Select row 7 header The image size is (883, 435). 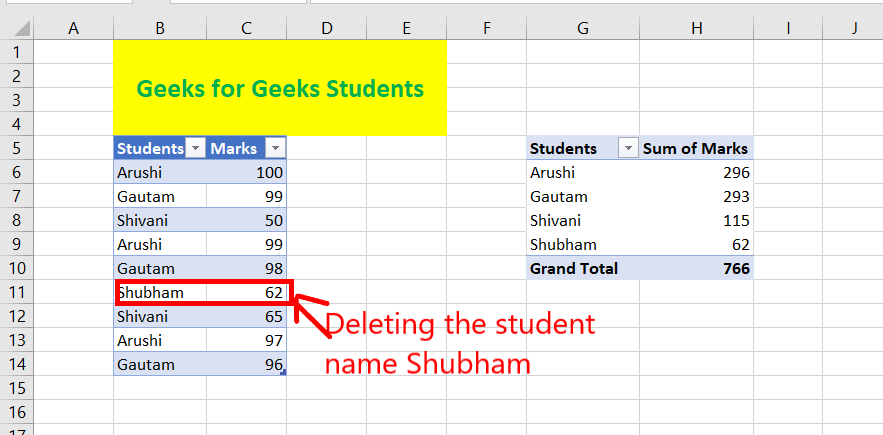tap(17, 196)
